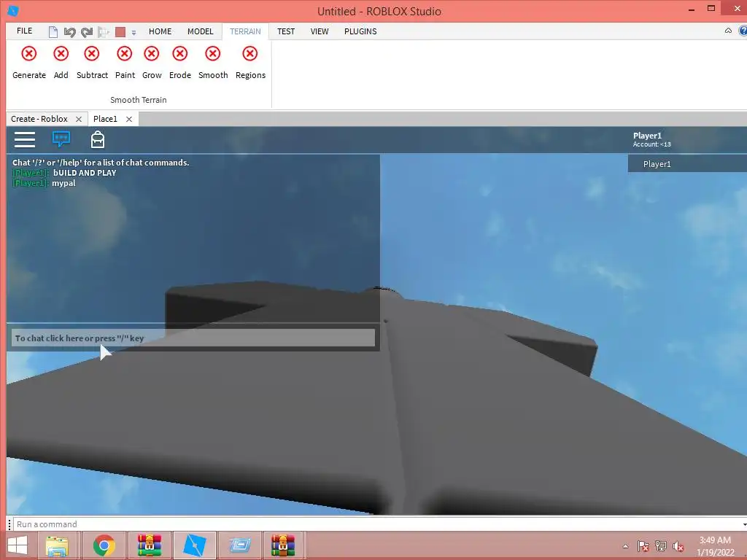Open the help question mark icon
The image size is (747, 560).
(743, 31)
